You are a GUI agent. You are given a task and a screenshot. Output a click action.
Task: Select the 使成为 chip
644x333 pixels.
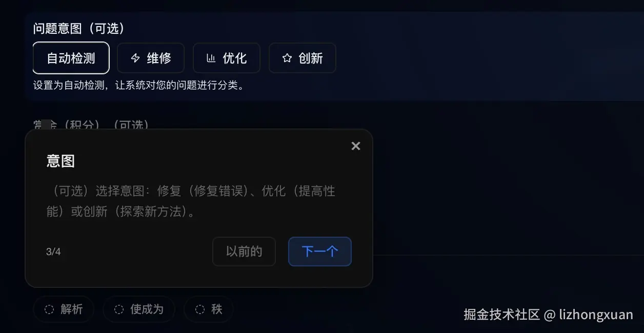[139, 309]
